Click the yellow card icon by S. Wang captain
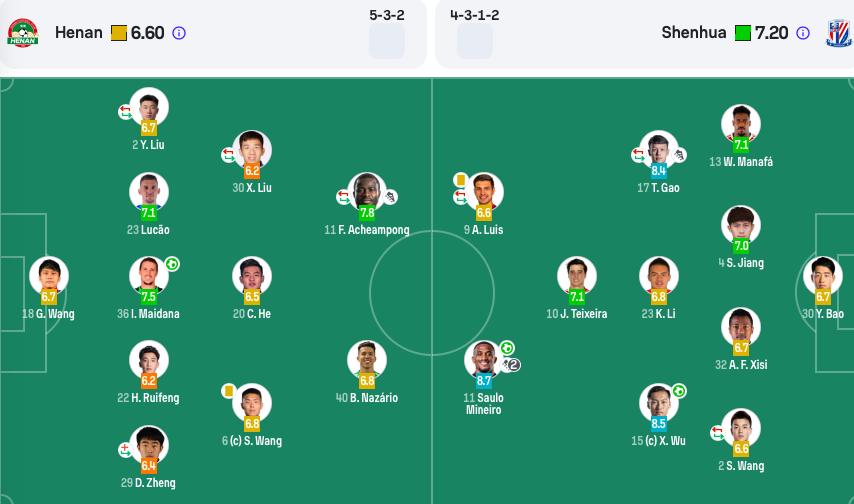Viewport: 854px width, 504px height. (229, 391)
